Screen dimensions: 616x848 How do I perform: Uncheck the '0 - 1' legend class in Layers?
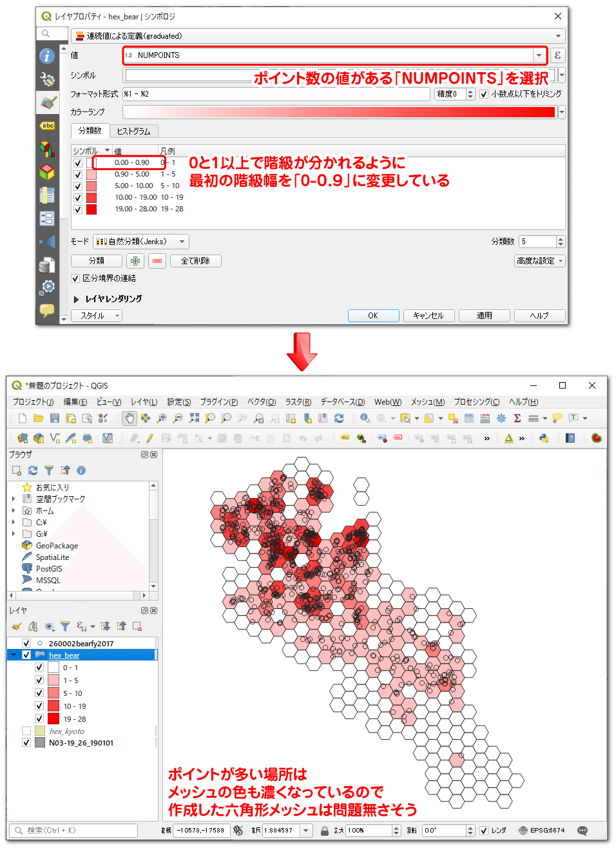[39, 667]
